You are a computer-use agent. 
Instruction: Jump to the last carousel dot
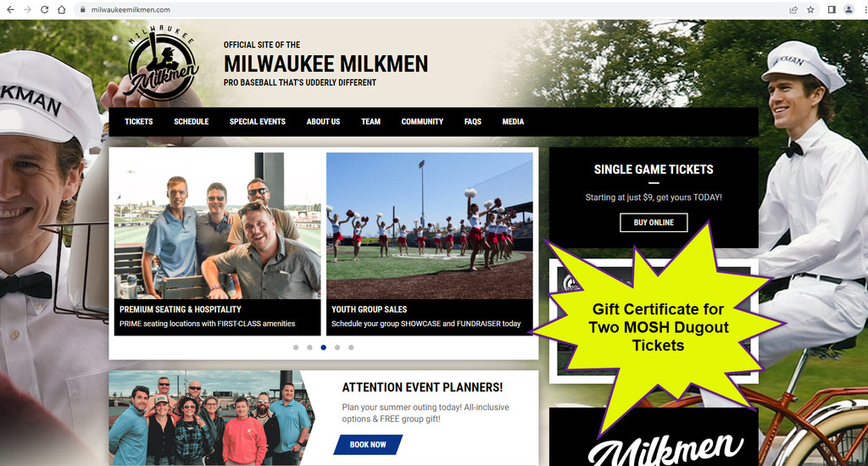tap(351, 347)
